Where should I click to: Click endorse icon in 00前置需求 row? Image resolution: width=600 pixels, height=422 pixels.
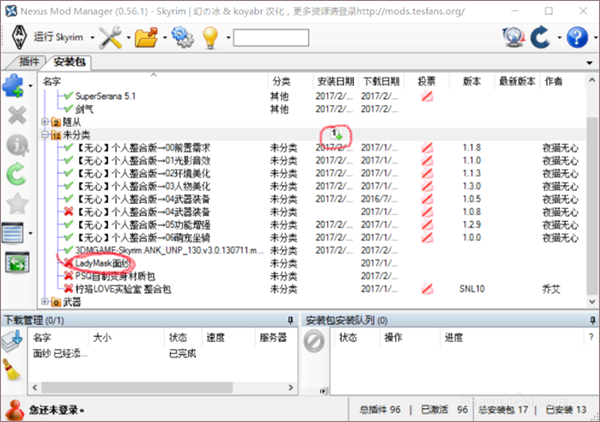[427, 148]
